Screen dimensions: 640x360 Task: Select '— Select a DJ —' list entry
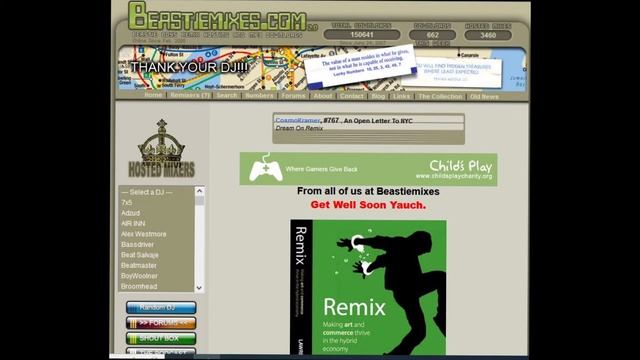[x=156, y=192]
